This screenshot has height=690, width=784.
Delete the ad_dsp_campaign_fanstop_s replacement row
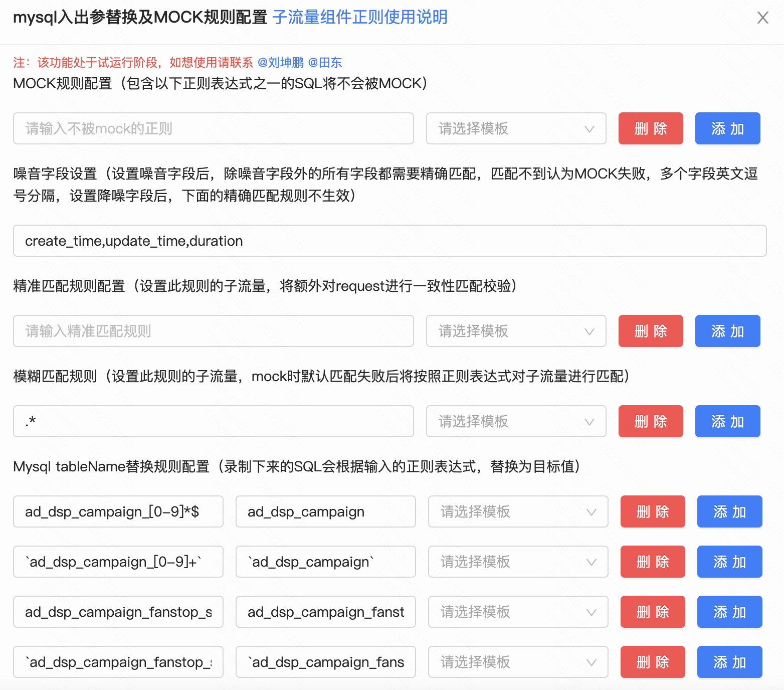click(653, 612)
